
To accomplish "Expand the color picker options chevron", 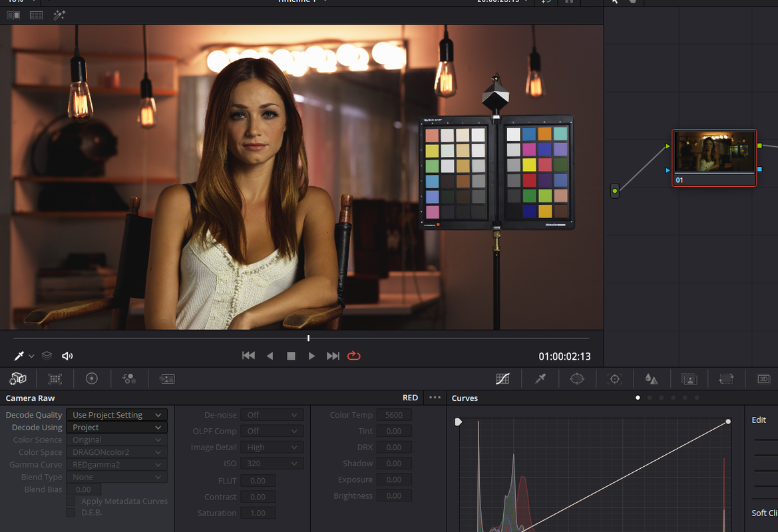I will click(31, 356).
